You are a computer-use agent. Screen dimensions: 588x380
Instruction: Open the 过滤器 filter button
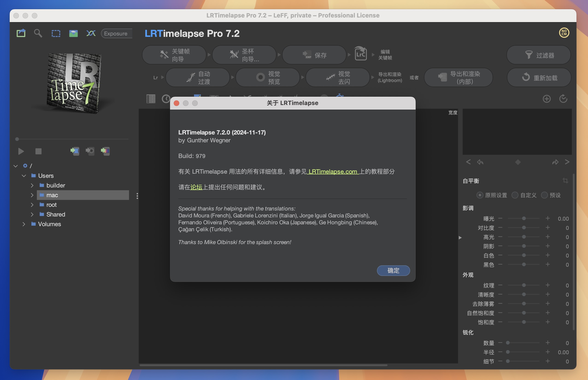(539, 55)
